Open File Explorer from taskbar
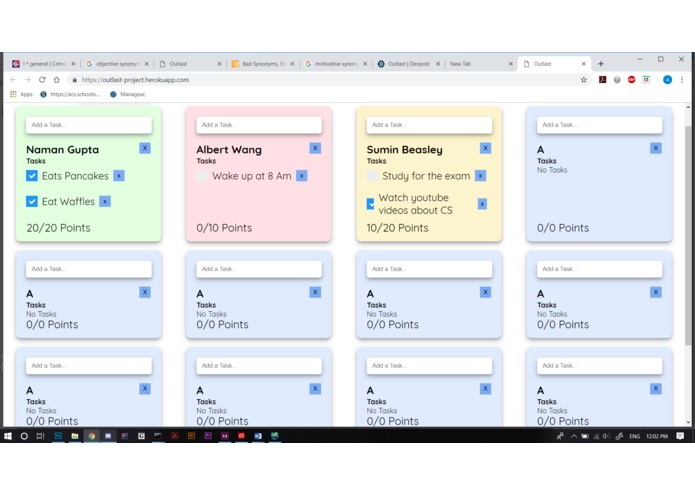The image size is (695, 494). 75,436
